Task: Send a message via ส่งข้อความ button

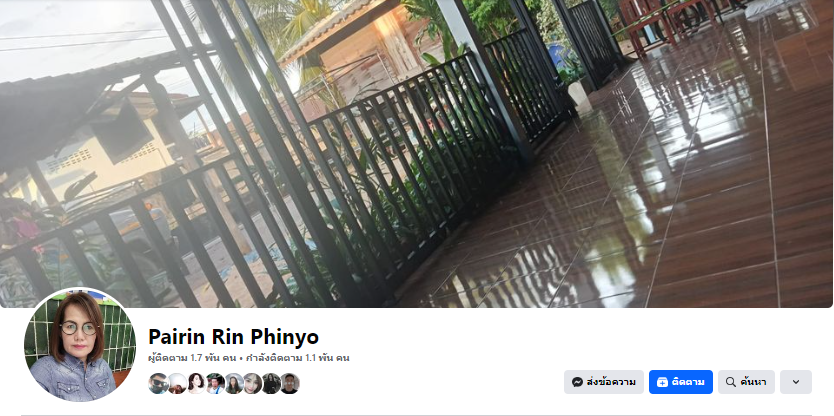Action: (x=604, y=382)
